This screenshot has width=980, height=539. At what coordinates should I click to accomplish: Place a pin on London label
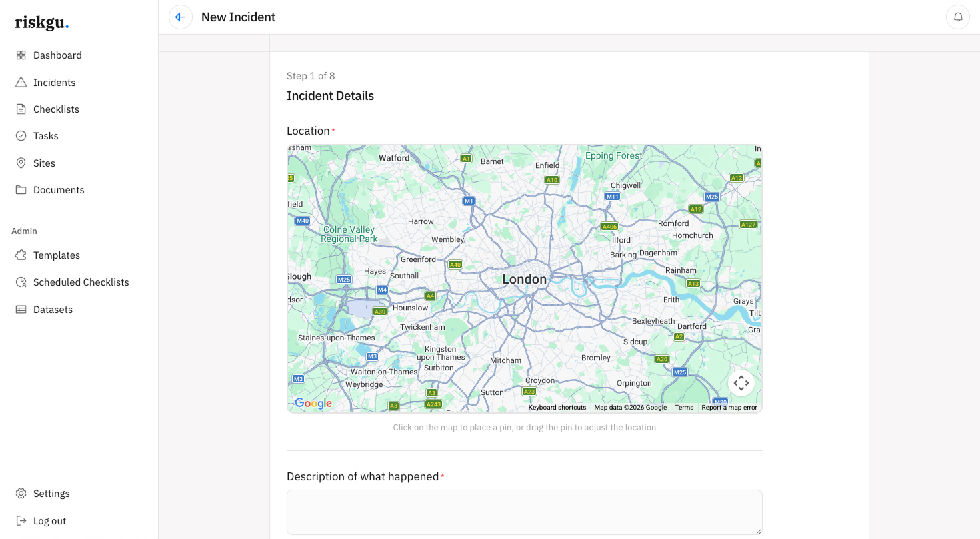coord(524,280)
